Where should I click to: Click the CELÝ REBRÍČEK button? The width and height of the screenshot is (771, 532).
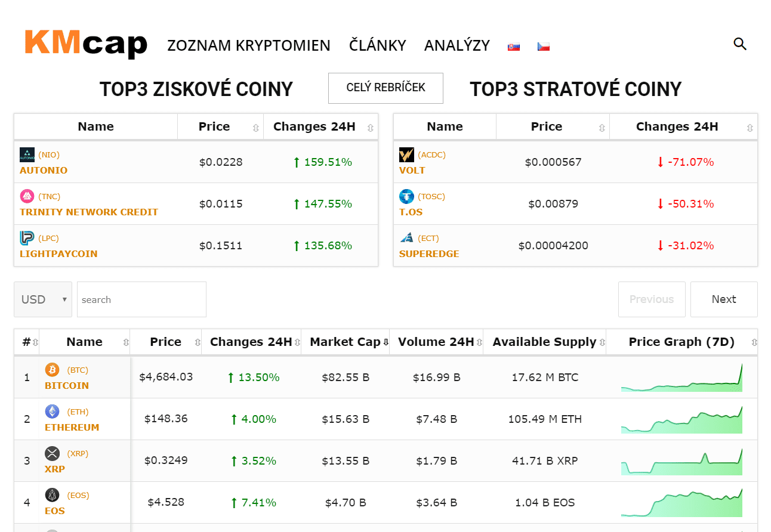pyautogui.click(x=385, y=88)
